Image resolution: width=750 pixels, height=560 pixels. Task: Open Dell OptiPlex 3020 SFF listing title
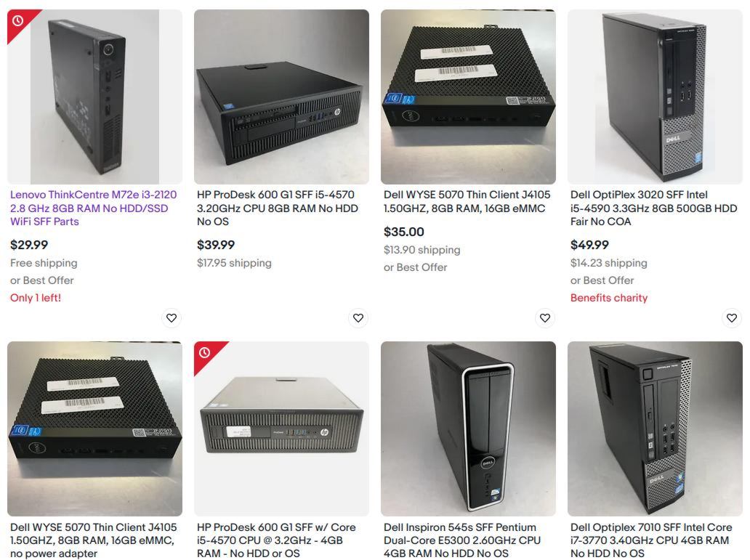pos(653,208)
